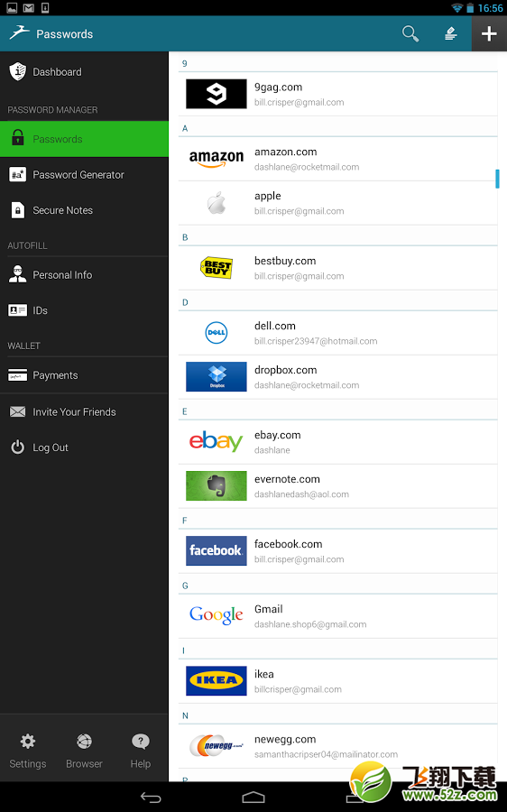The image size is (507, 812).
Task: Select the dropbox.com entry
Action: click(337, 377)
